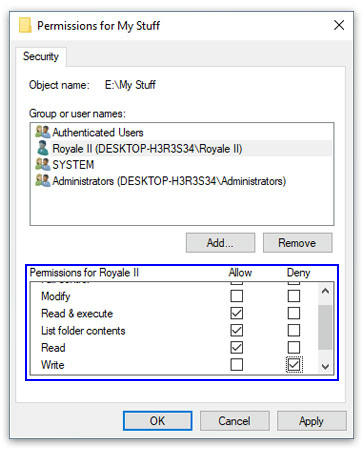Confirm with the OK button

tap(157, 421)
